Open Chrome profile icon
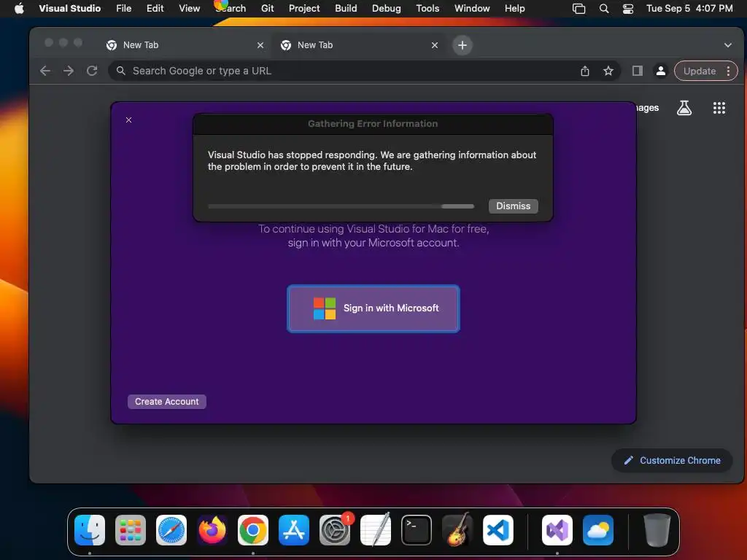 pyautogui.click(x=661, y=71)
